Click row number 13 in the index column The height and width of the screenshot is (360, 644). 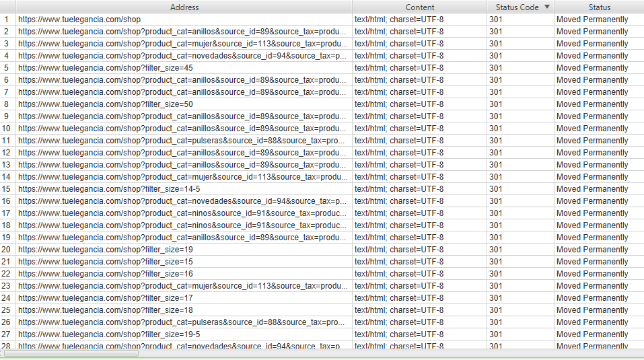pyautogui.click(x=6, y=165)
